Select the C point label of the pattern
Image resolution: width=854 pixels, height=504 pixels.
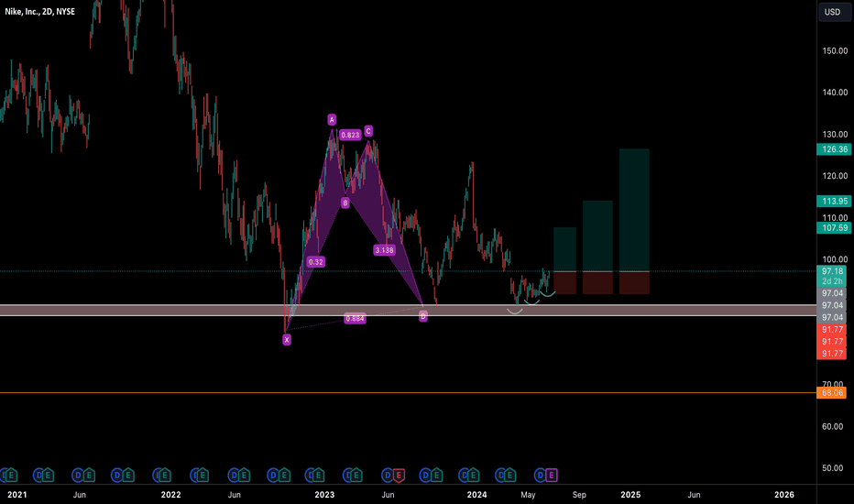(x=368, y=131)
